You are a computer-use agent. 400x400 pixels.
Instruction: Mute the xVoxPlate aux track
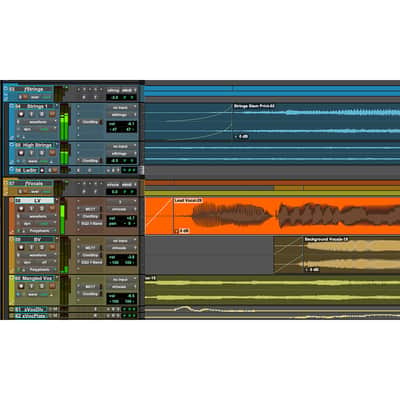point(55,315)
